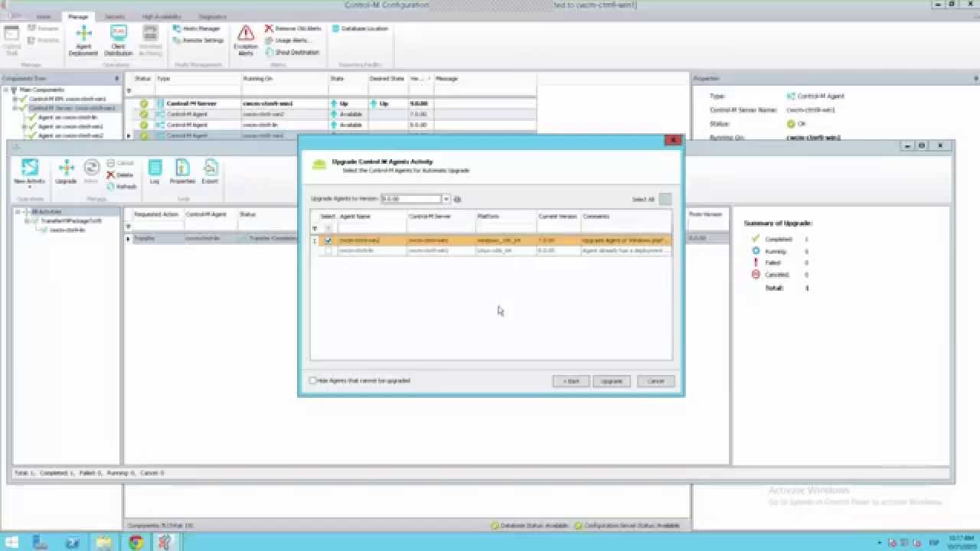Uncheck the highlighted agent row's Select checkbox

328,240
